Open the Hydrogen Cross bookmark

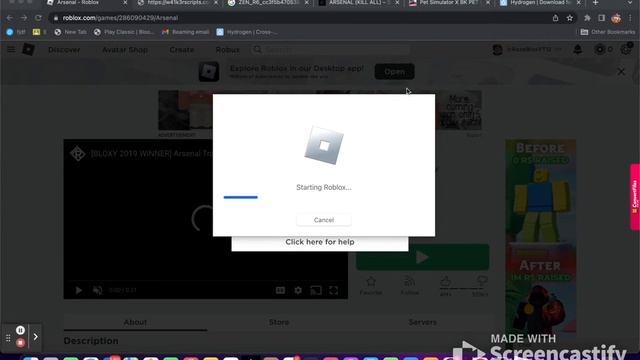[x=247, y=32]
